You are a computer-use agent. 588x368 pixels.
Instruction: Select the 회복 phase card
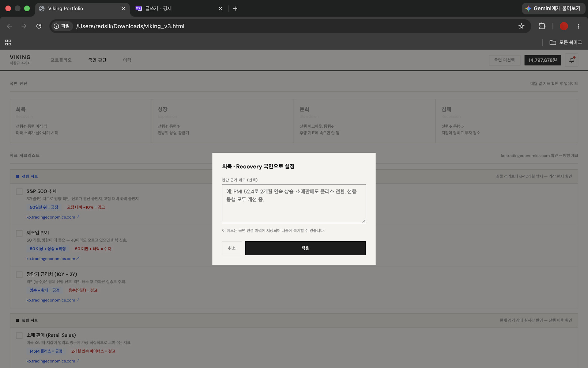(81, 121)
